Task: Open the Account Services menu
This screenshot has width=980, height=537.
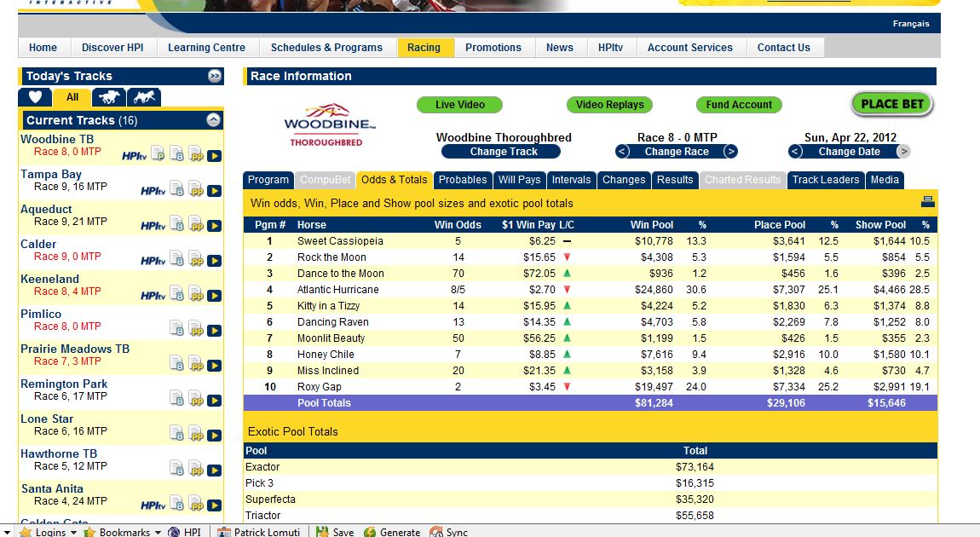Action: pyautogui.click(x=690, y=48)
